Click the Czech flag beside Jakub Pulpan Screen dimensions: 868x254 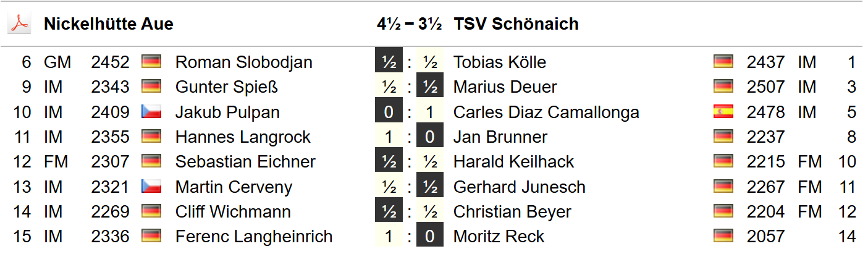[151, 112]
